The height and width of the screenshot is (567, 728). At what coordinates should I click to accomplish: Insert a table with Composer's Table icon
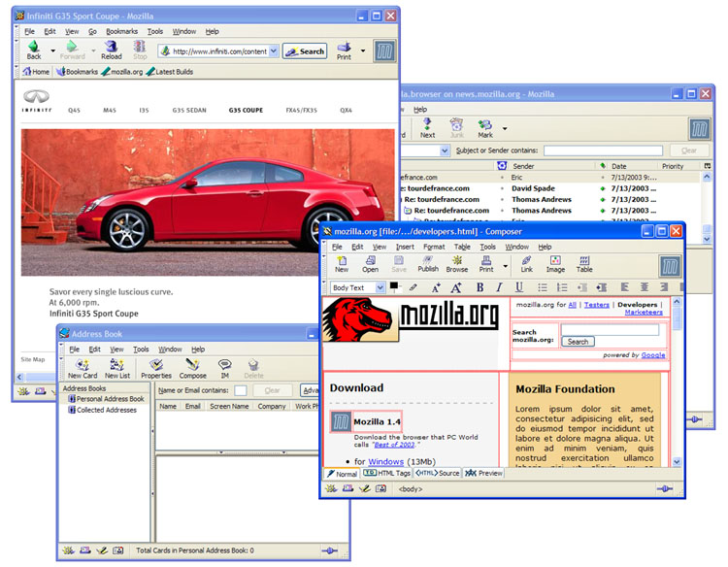584,263
